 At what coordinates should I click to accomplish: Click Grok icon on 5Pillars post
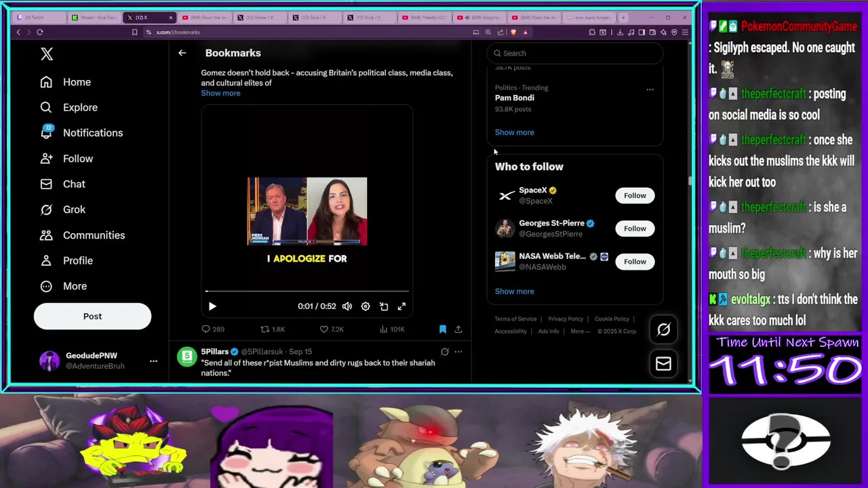(445, 352)
